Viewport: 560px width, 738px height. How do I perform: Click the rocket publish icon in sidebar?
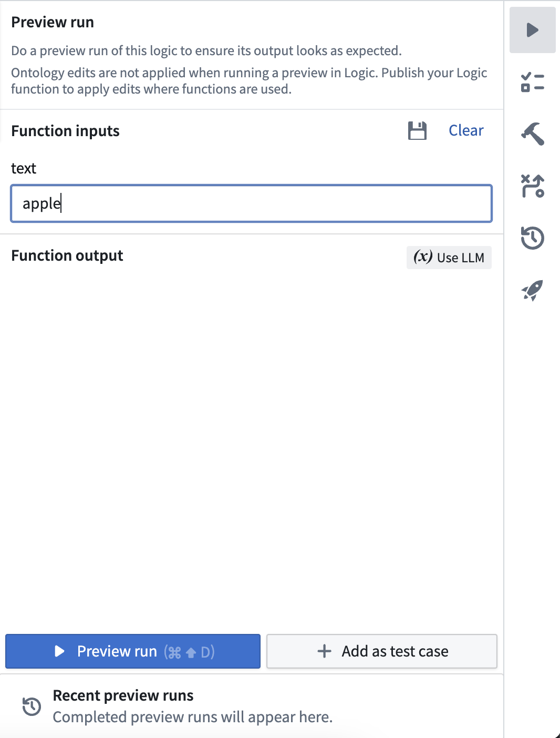[532, 290]
